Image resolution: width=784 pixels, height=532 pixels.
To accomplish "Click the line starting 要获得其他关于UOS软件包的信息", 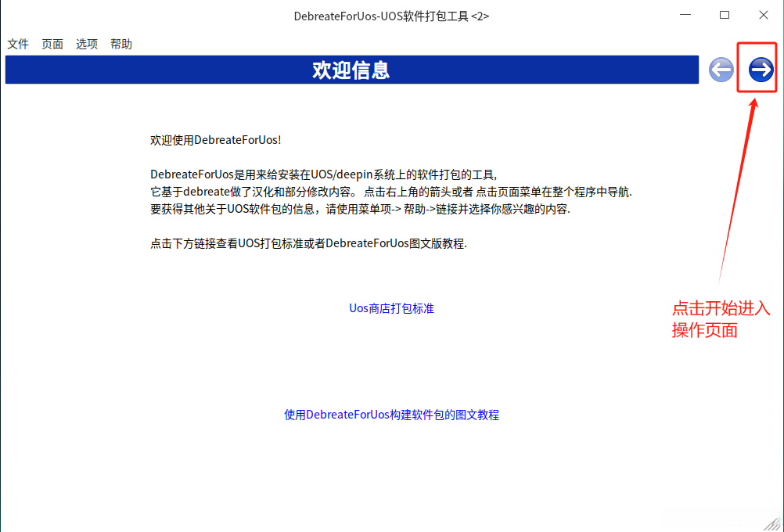I will coord(360,209).
